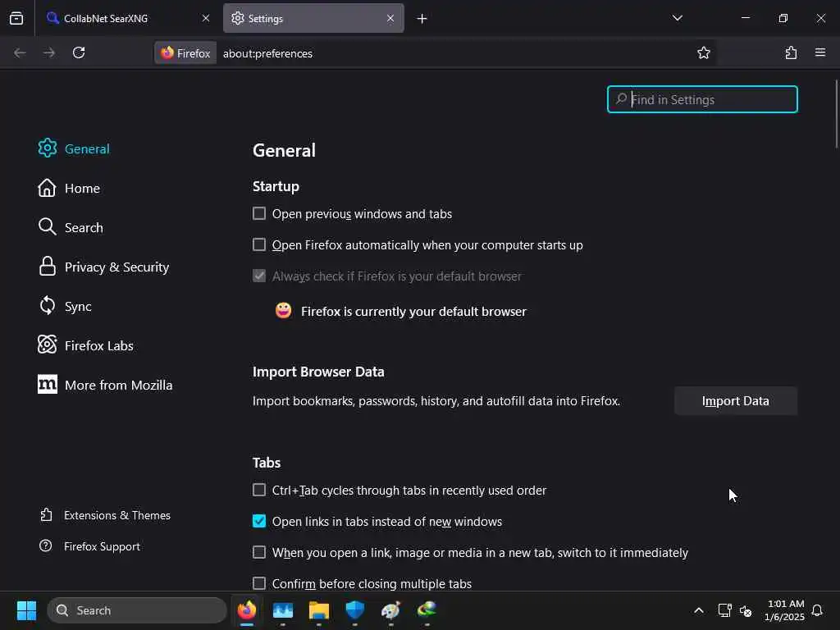Screen dimensions: 840x630
Task: Click the about:preferences address field
Action: pos(455,53)
